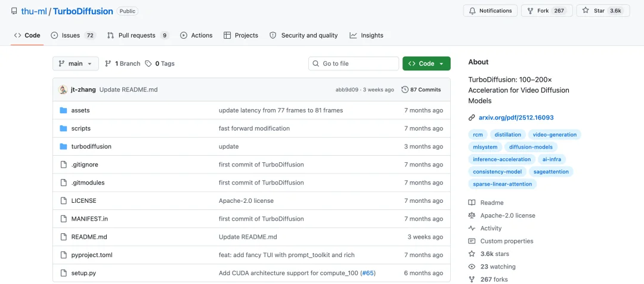Open the MANIFEST.in file

tap(89, 218)
